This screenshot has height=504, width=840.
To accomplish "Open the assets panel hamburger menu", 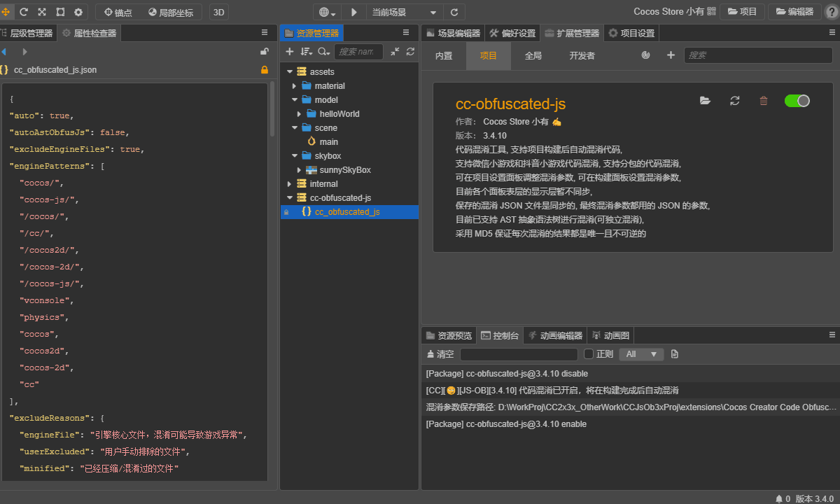I will (406, 33).
